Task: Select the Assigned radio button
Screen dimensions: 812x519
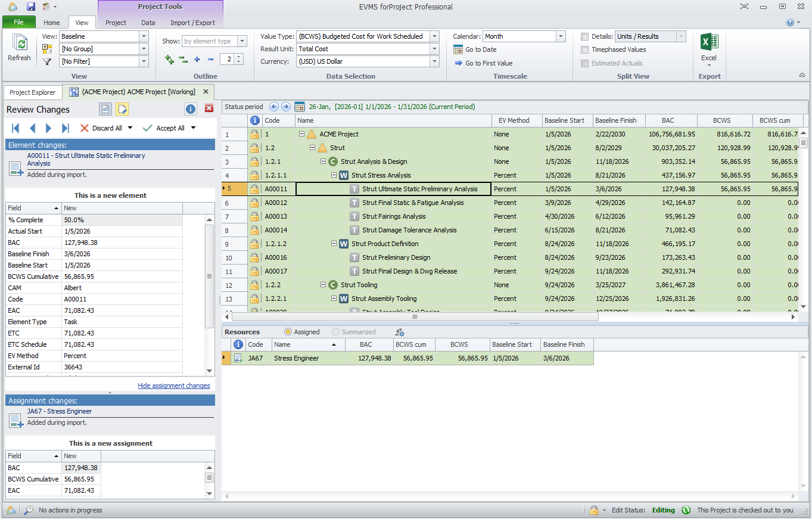Action: (288, 332)
